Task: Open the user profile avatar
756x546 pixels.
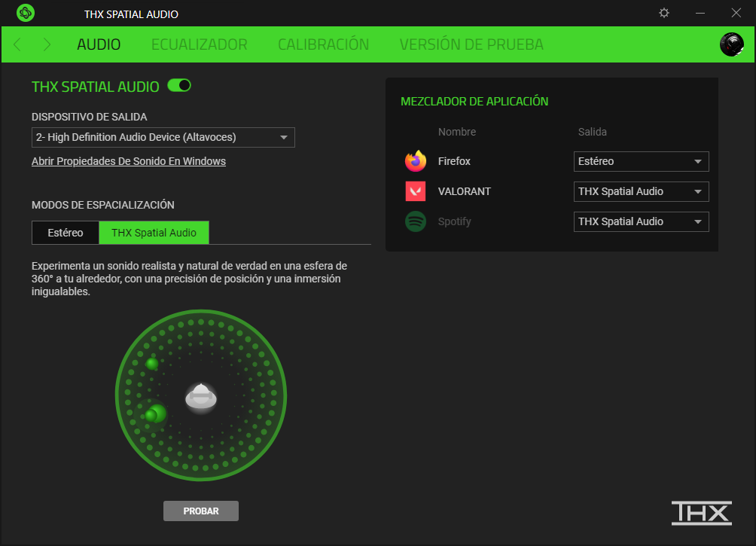Action: [x=731, y=44]
